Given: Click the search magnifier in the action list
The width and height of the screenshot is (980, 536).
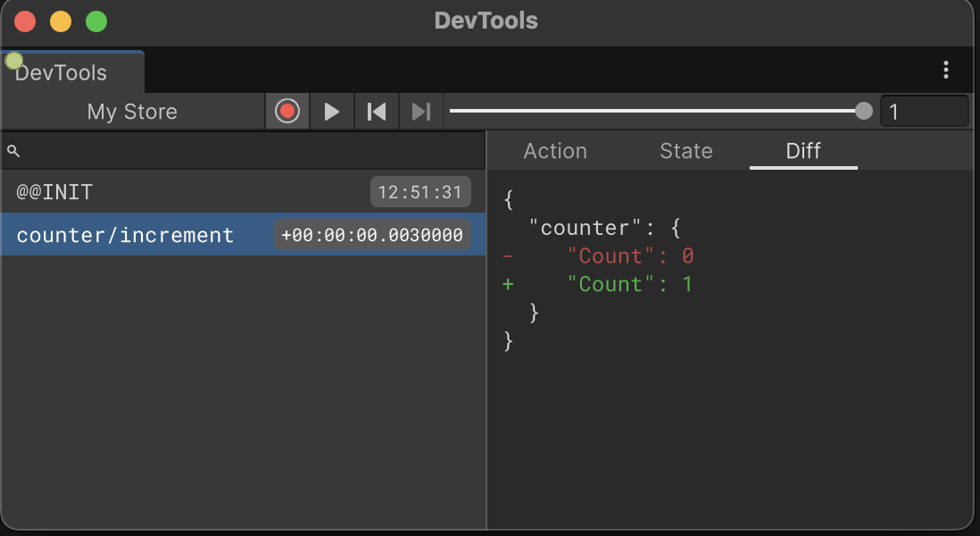Looking at the screenshot, I should tap(12, 150).
